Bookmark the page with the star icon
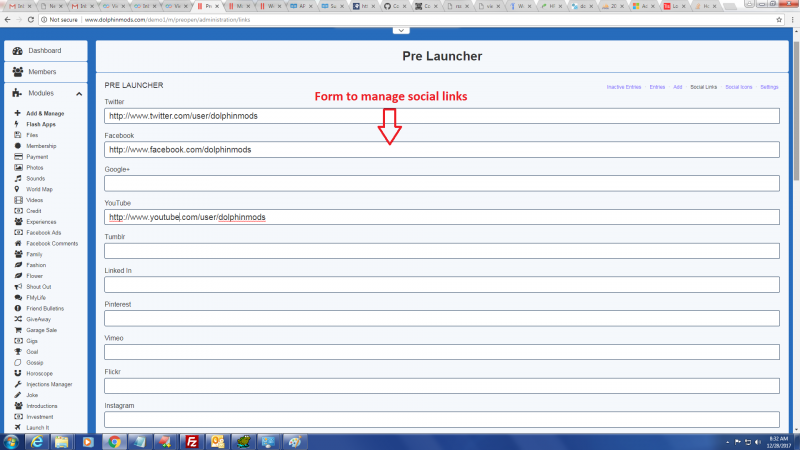The width and height of the screenshot is (800, 450). click(x=779, y=20)
